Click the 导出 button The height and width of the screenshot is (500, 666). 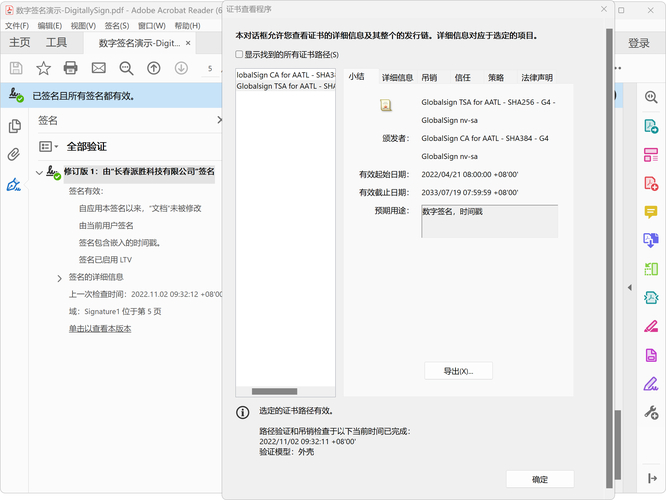(x=458, y=371)
